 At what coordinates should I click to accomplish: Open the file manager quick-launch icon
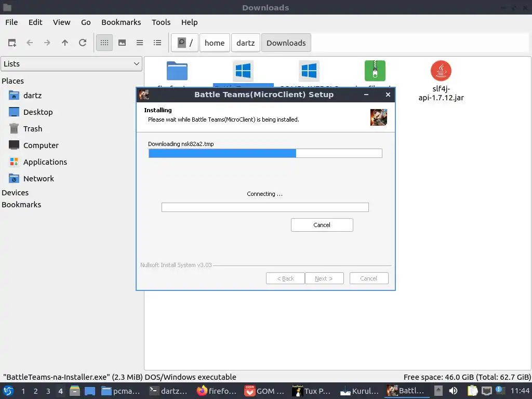coord(75,391)
